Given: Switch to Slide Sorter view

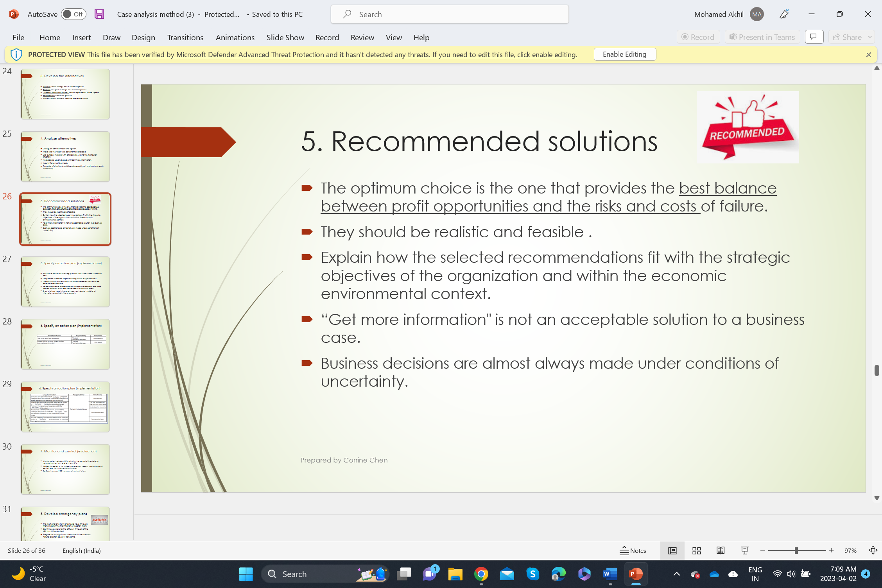Looking at the screenshot, I should (x=696, y=550).
